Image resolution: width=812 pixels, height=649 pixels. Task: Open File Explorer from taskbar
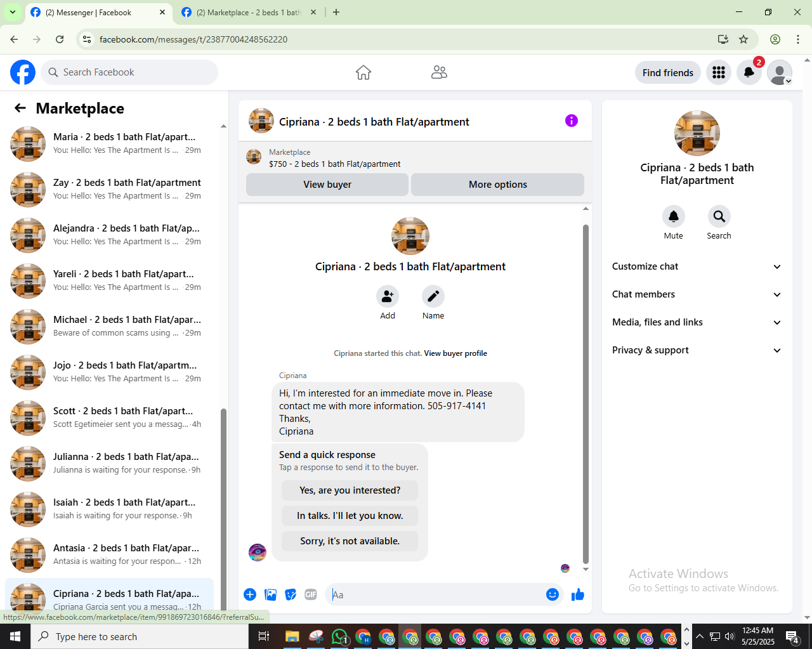pyautogui.click(x=292, y=636)
